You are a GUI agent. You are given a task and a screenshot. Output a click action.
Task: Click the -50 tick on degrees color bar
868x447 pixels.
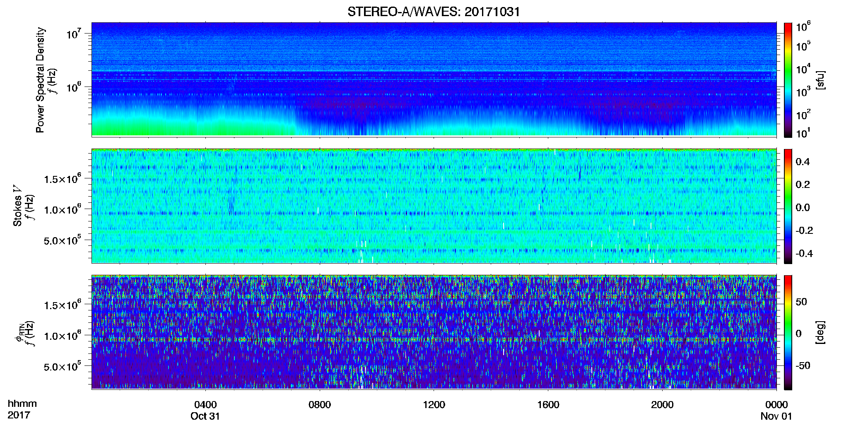point(803,366)
